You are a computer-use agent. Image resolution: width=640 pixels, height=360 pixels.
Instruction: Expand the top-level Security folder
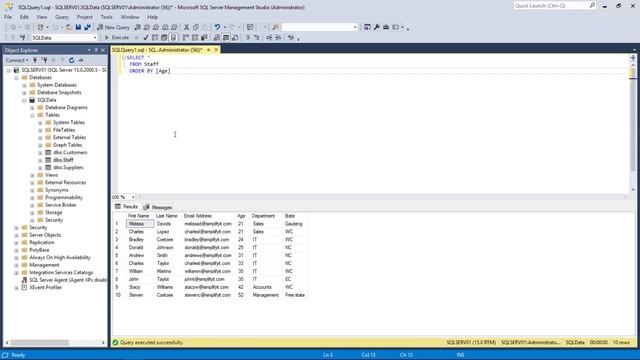click(17, 228)
